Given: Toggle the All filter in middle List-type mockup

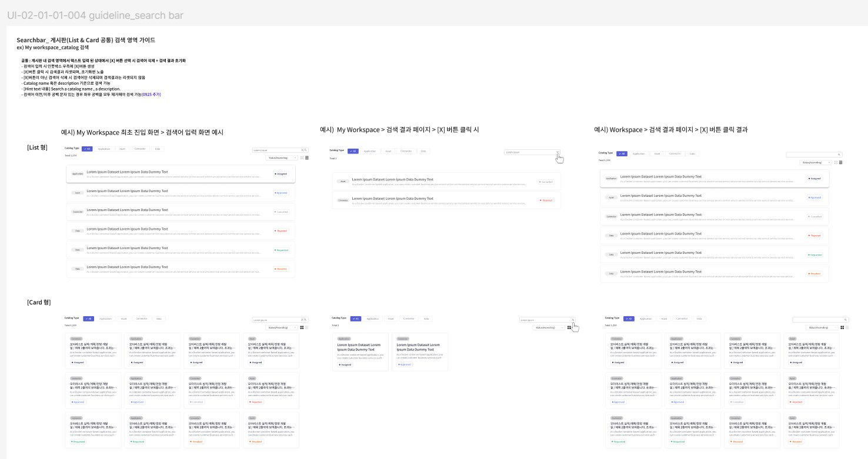Looking at the screenshot, I should 352,151.
